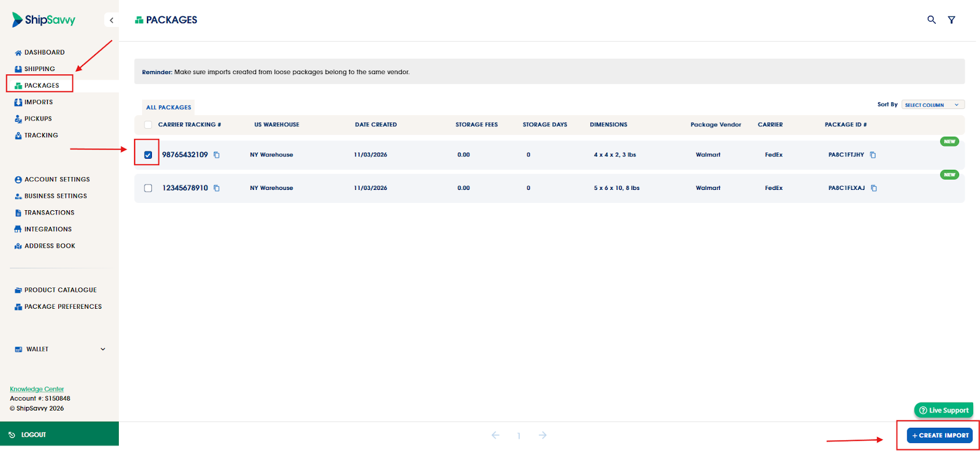Click the Wallet card icon
980x451 pixels.
click(19, 349)
